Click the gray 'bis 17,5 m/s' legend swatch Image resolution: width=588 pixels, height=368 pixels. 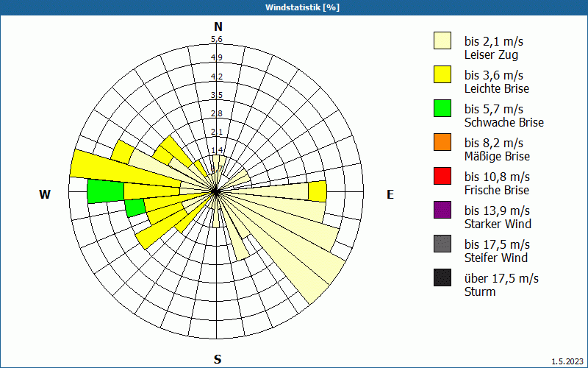point(442,244)
